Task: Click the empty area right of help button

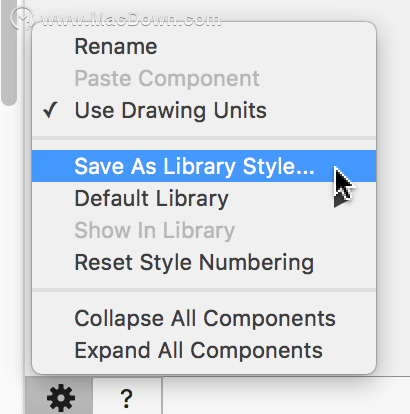Action: [x=287, y=397]
